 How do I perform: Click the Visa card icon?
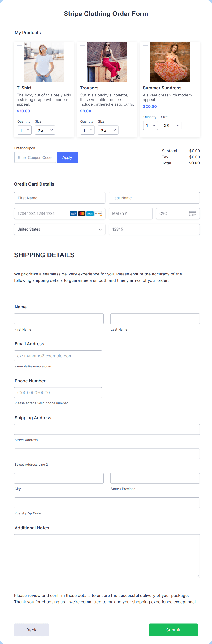tap(74, 214)
